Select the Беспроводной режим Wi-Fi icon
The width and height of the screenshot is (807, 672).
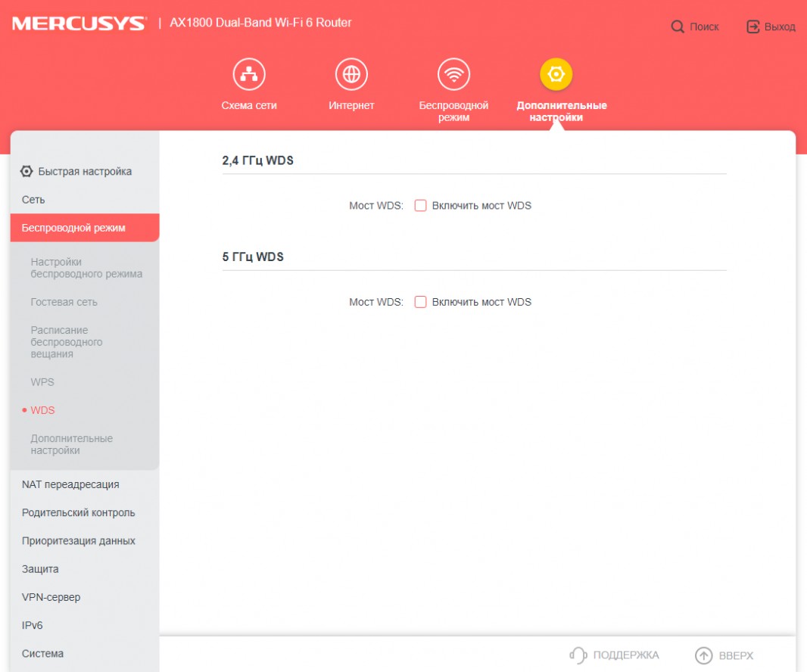[x=453, y=74]
